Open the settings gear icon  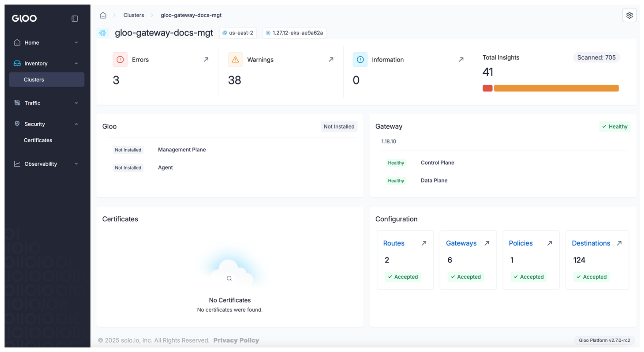[x=629, y=15]
